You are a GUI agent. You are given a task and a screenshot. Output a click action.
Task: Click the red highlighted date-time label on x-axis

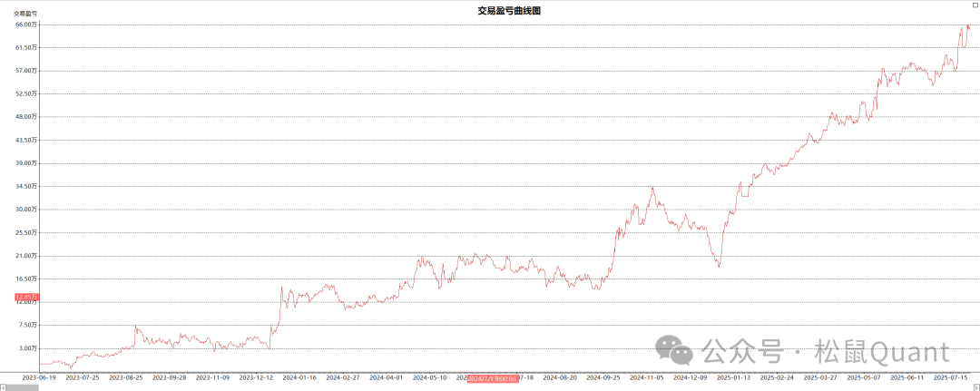(x=492, y=377)
